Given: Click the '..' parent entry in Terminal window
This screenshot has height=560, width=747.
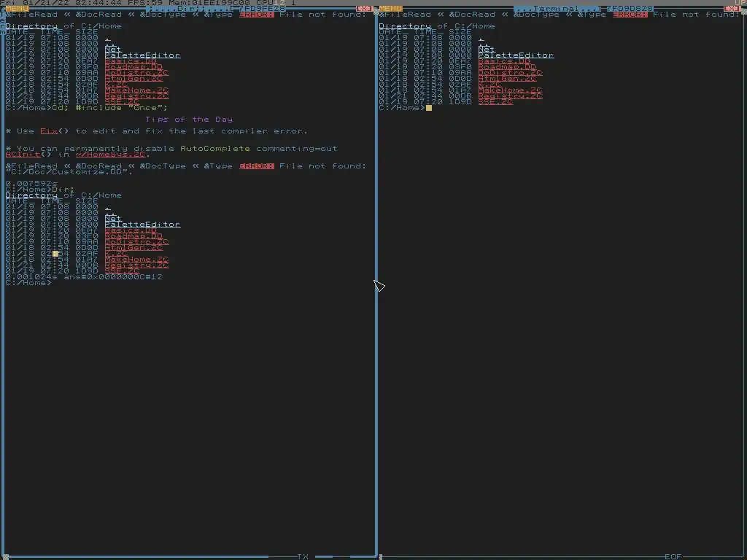Looking at the screenshot, I should [x=484, y=43].
